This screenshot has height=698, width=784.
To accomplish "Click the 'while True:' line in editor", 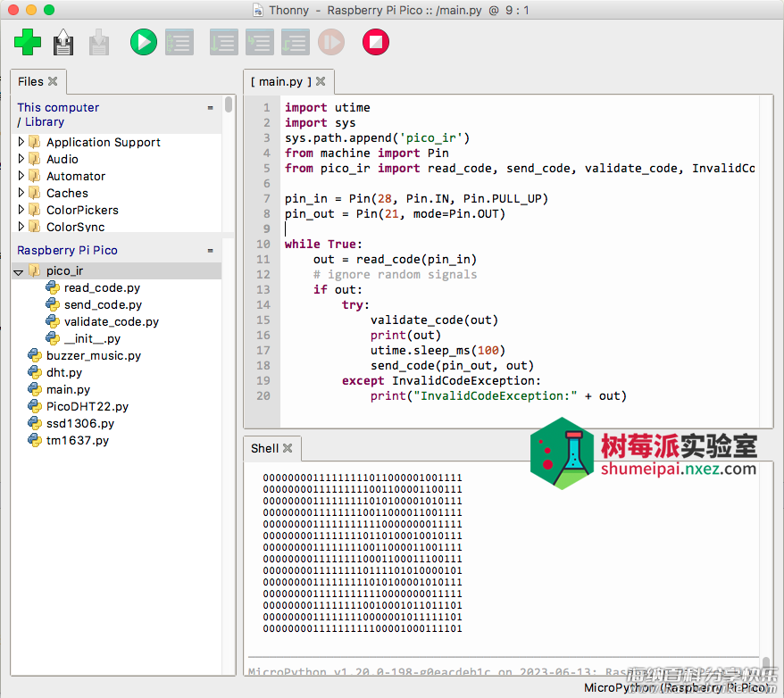I will (x=323, y=244).
